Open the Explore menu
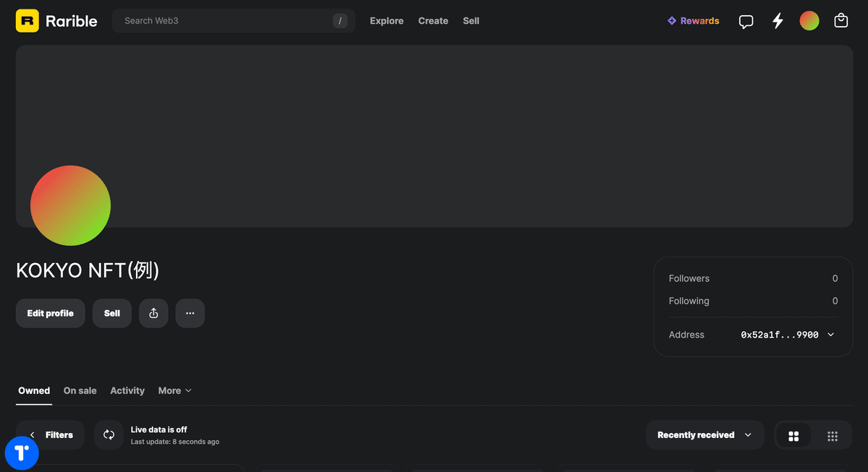This screenshot has height=472, width=868. point(387,21)
